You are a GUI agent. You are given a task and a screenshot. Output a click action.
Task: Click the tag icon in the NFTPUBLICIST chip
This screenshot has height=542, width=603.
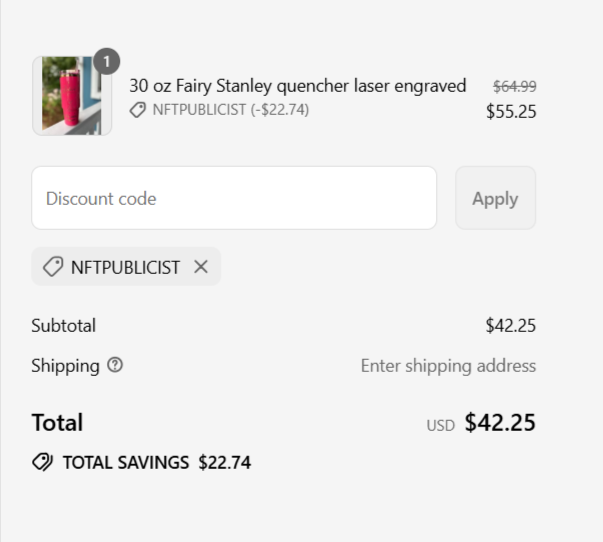(x=53, y=267)
